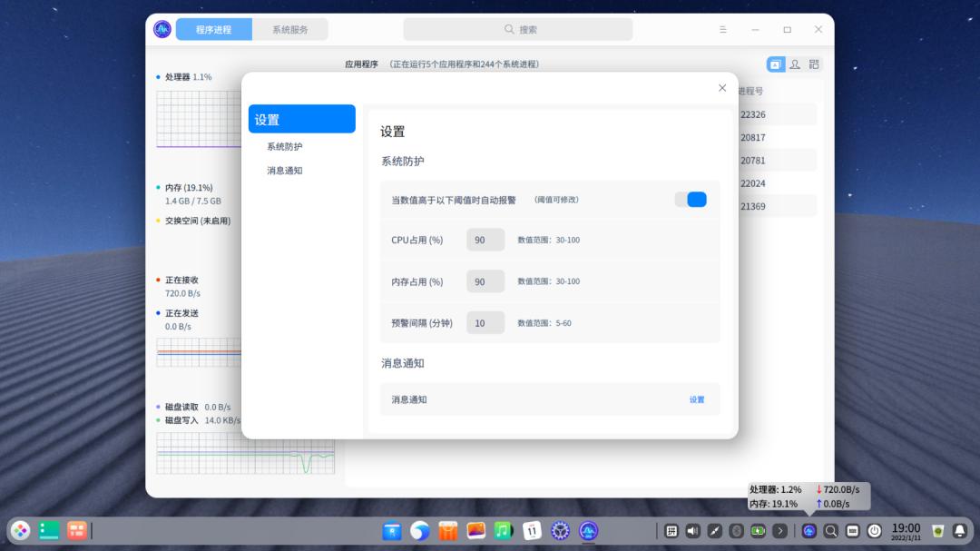The height and width of the screenshot is (551, 980).
Task: Switch to the 程序进程 tab
Action: coord(215,28)
